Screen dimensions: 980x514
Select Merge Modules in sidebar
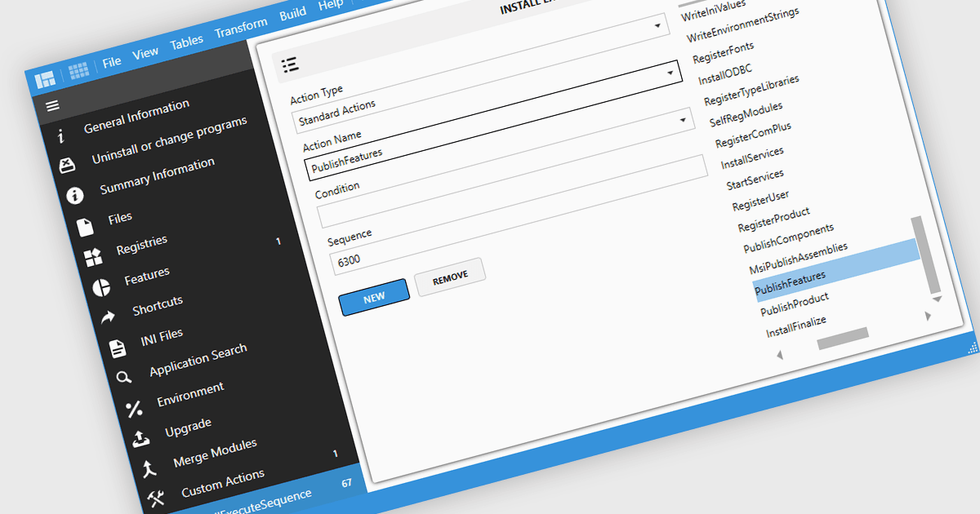click(215, 453)
